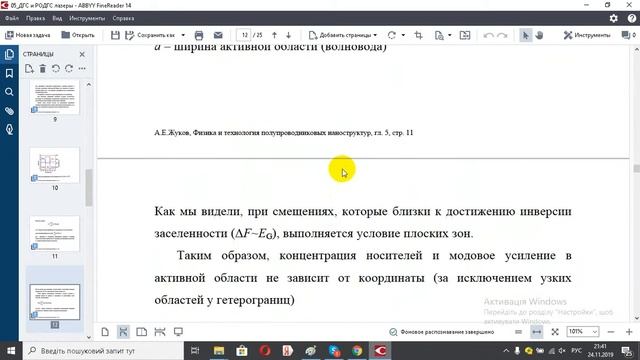
Task: Click the Pages panel scroll up arrow
Action: (x=89, y=84)
